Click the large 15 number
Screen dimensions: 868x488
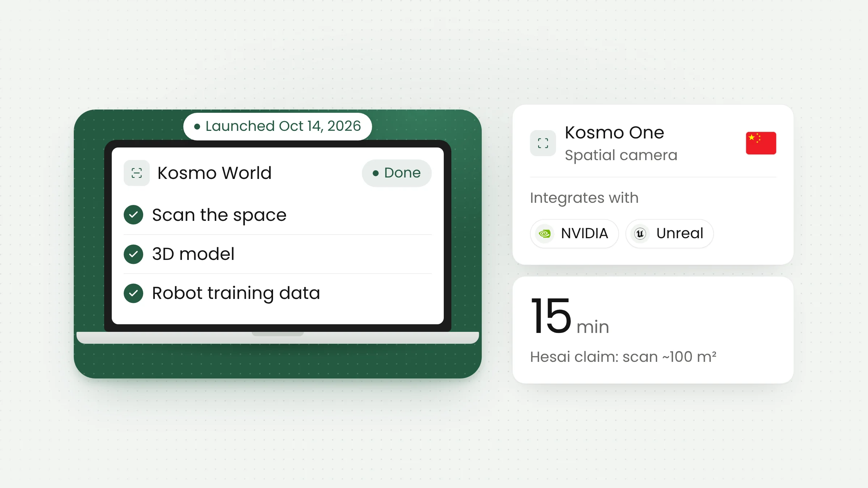coord(551,316)
